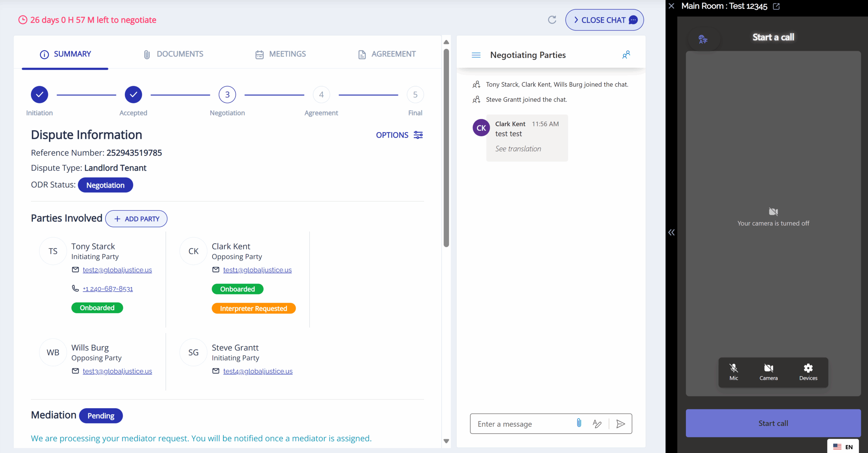
Task: Click the attachment paperclip in message box
Action: [579, 423]
